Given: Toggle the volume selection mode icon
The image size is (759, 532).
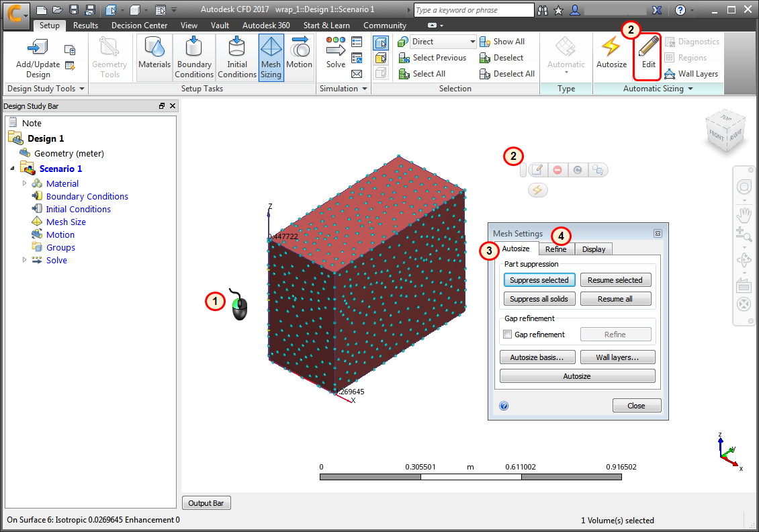Looking at the screenshot, I should point(381,42).
